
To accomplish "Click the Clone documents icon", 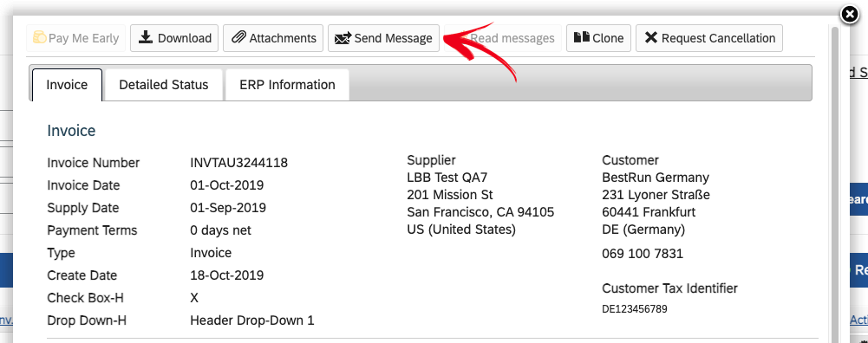I will (581, 37).
